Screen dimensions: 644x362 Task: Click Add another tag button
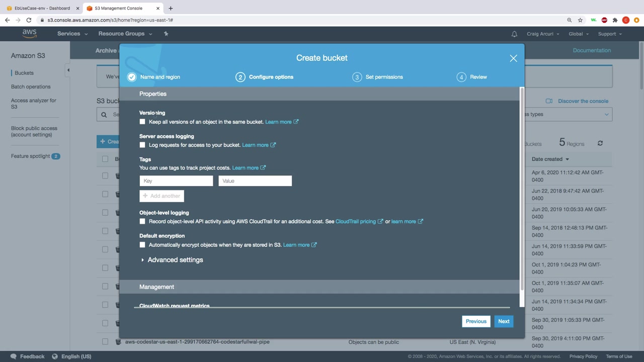(x=162, y=196)
